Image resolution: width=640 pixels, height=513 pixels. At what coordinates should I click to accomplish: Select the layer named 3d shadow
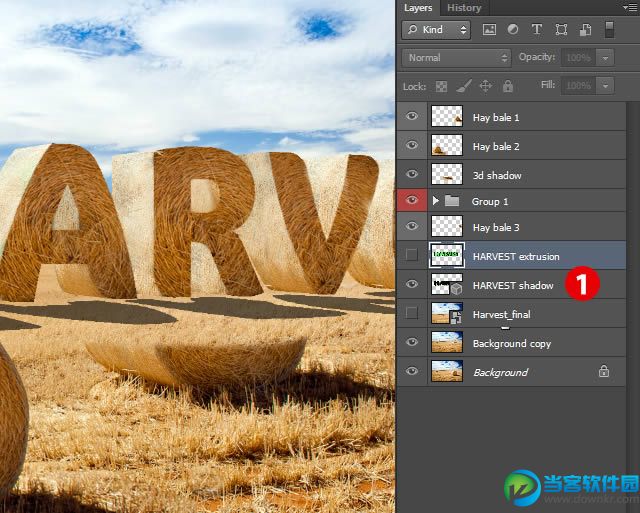point(497,176)
